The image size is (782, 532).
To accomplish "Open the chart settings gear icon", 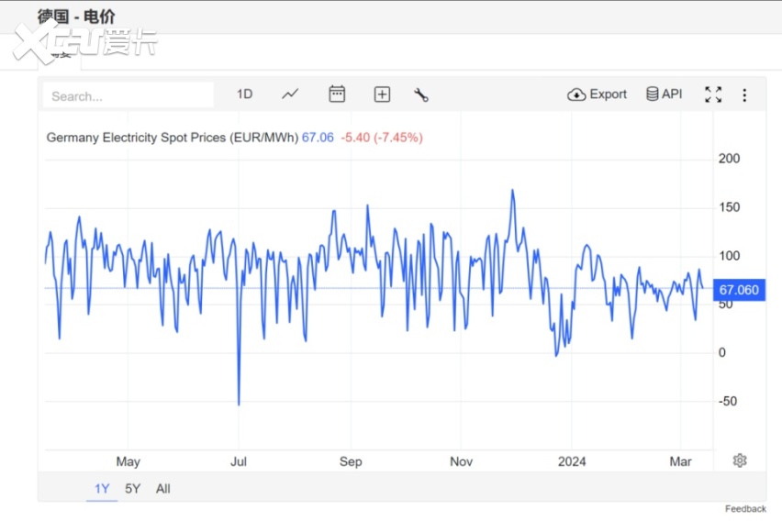I will point(740,460).
